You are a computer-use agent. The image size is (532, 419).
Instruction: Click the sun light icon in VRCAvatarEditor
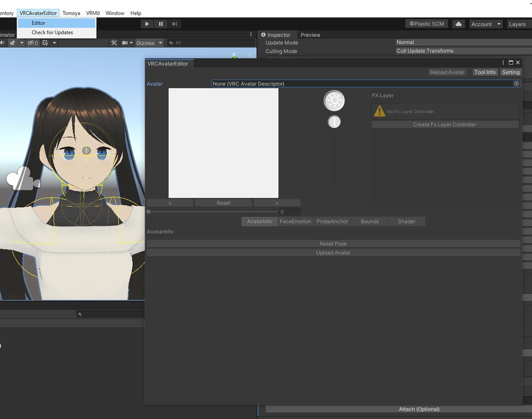334,101
